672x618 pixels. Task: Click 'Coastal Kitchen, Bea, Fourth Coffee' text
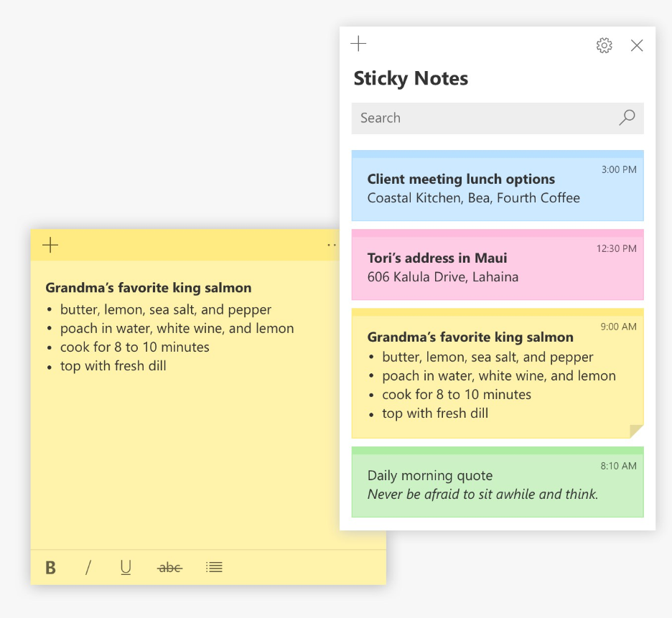[474, 198]
